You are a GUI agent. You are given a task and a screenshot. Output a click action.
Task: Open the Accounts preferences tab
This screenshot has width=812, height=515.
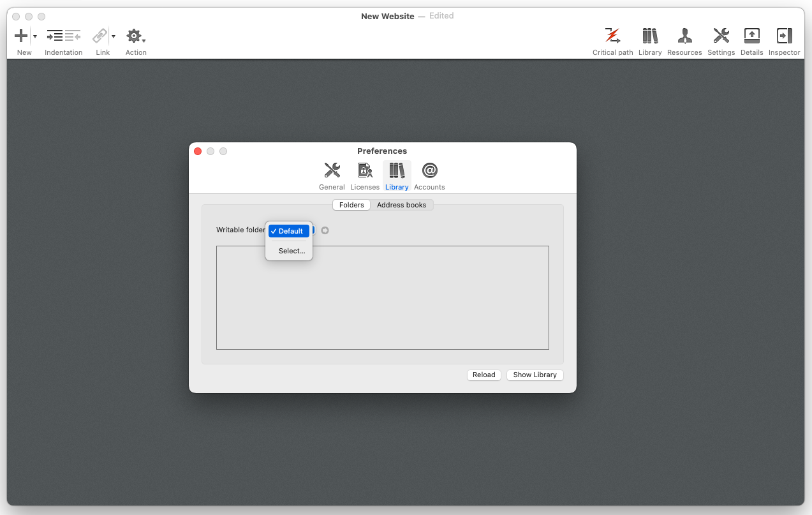click(429, 176)
